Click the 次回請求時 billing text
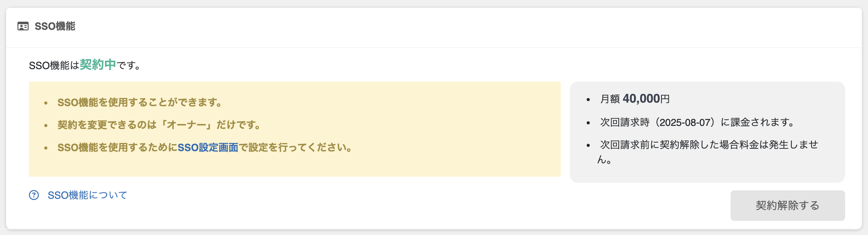Viewport: 868px width, 235px height. click(624, 122)
